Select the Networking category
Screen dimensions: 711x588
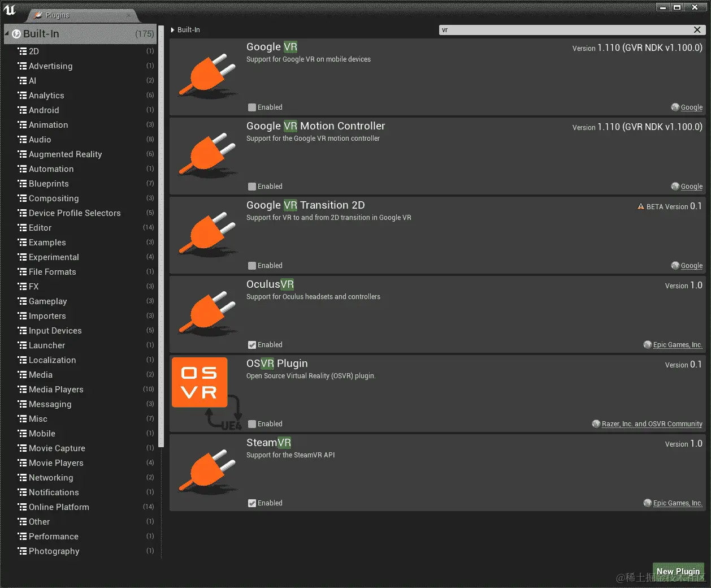[x=81, y=477]
